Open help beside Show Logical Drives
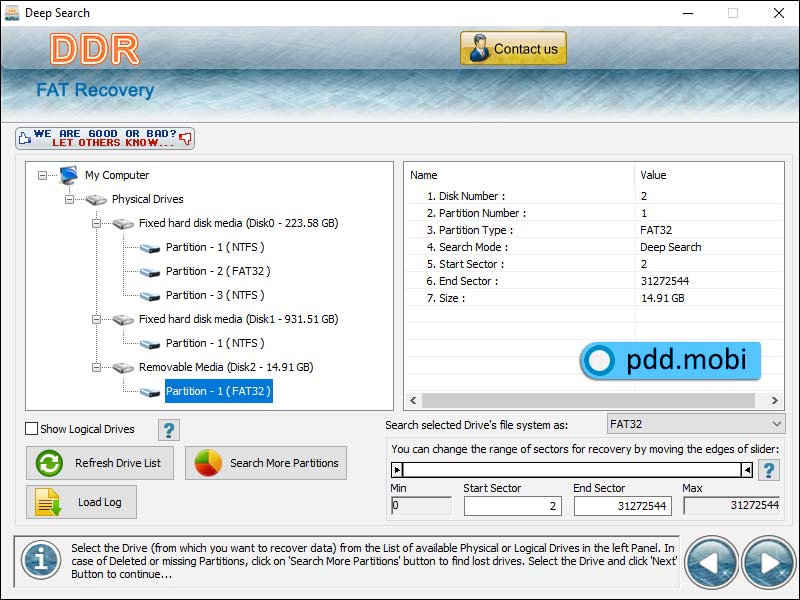The width and height of the screenshot is (800, 600). [168, 429]
